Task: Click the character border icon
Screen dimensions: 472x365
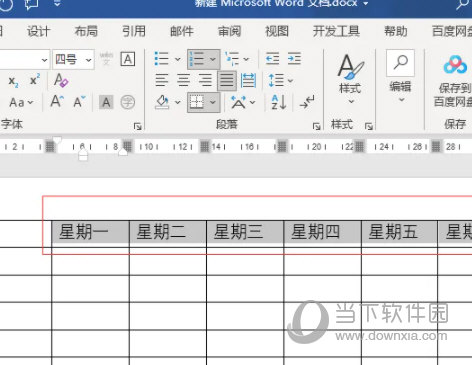Action: click(x=128, y=59)
